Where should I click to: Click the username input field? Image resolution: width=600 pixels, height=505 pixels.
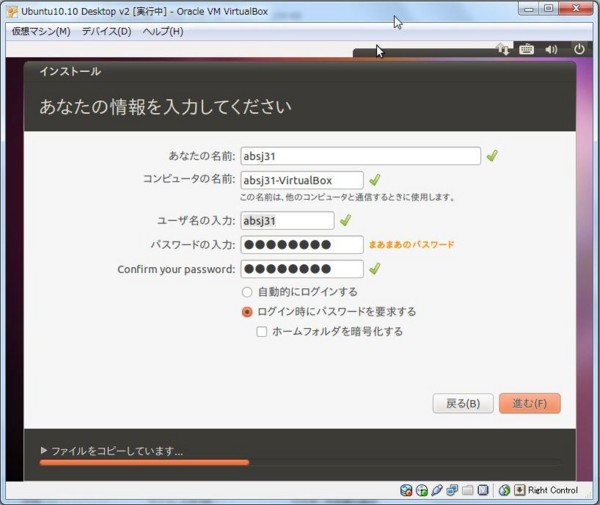[x=287, y=221]
